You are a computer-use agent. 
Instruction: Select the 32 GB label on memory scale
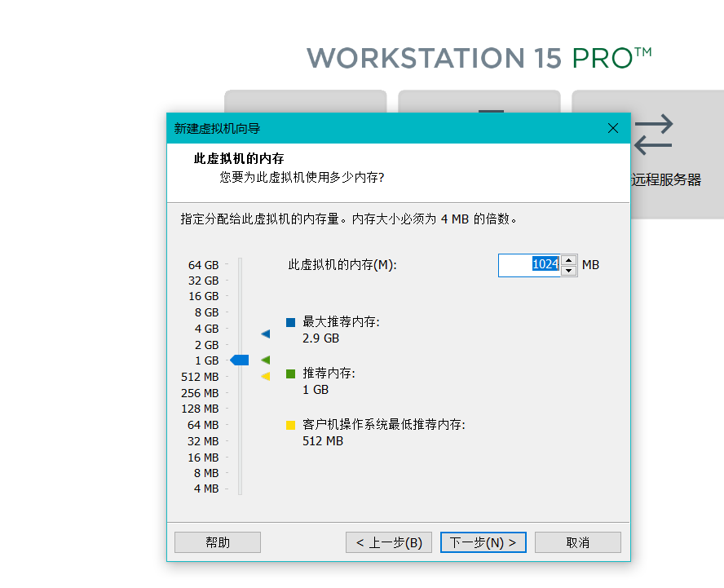click(203, 281)
